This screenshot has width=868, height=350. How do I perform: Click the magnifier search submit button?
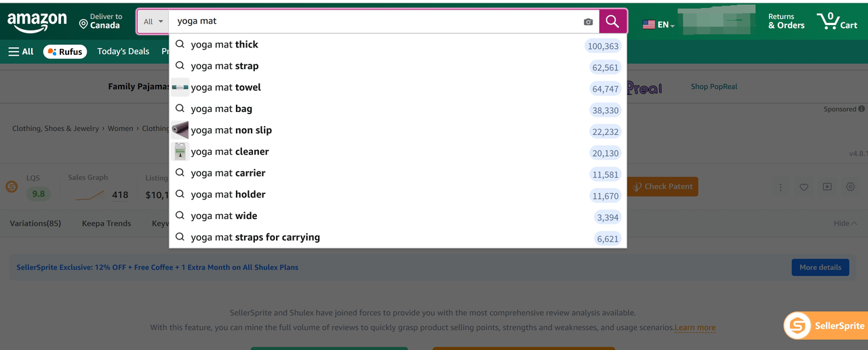pos(612,21)
